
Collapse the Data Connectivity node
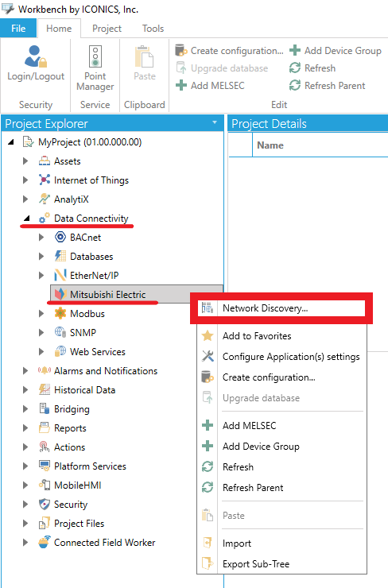click(x=27, y=218)
